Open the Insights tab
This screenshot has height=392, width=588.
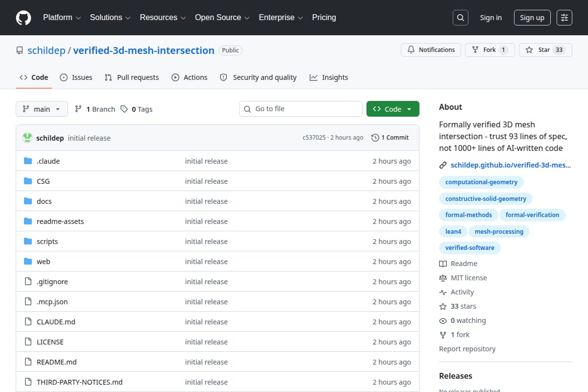pyautogui.click(x=329, y=77)
